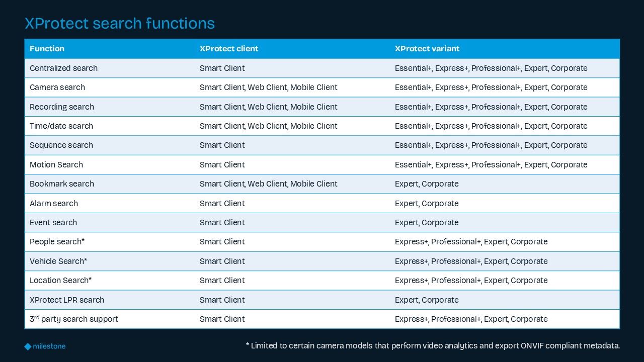Click the client cell in Bookmark search row
This screenshot has width=644, height=362.
point(268,184)
